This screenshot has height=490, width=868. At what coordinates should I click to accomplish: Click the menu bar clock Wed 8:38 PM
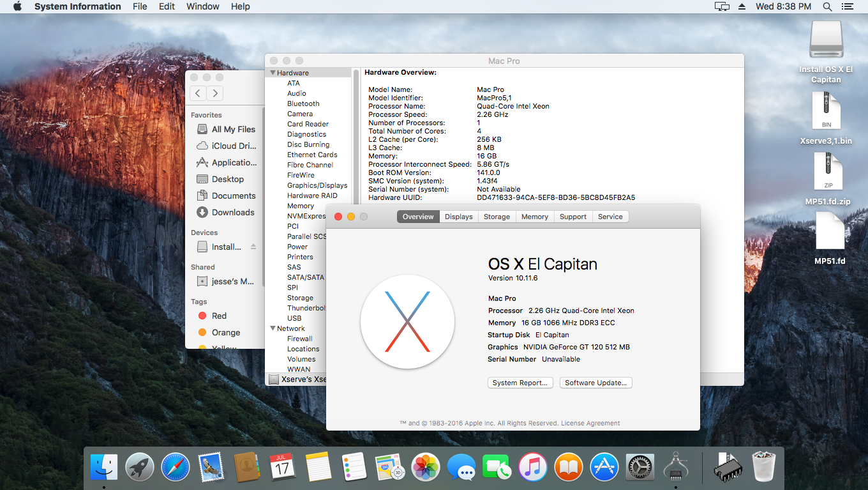tap(783, 6)
